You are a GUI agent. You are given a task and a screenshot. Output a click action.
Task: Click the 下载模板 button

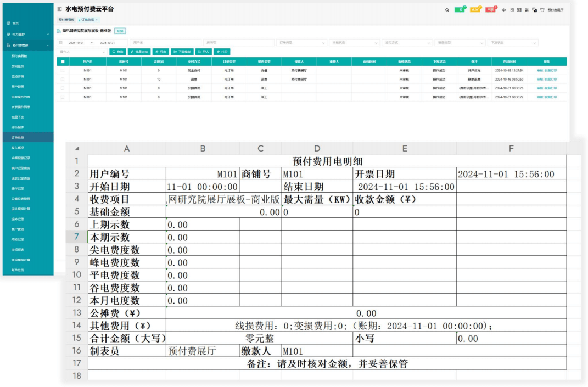pos(183,52)
